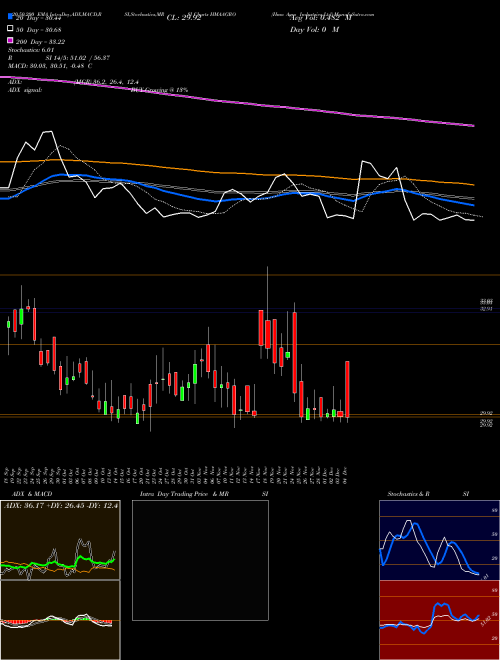Select the 50 Day legend value text

pyautogui.click(x=38, y=29)
